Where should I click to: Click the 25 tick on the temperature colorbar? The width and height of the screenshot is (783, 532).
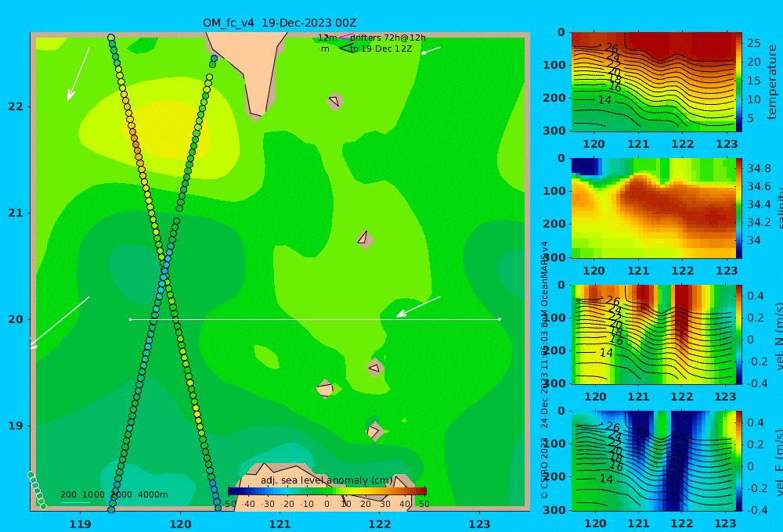[x=753, y=43]
